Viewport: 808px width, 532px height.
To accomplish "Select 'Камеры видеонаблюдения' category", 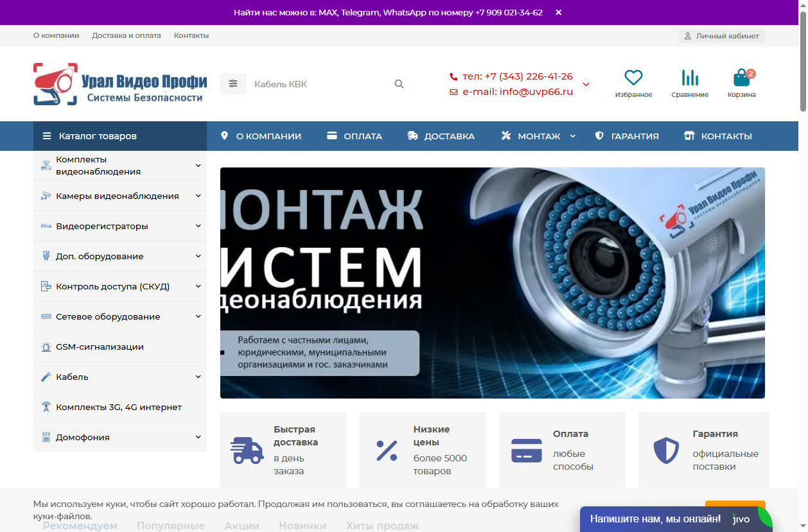I will pos(118,196).
